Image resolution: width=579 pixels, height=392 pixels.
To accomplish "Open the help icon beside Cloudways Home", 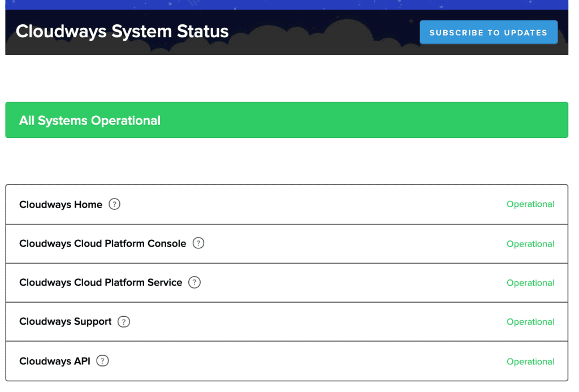I will click(x=114, y=204).
